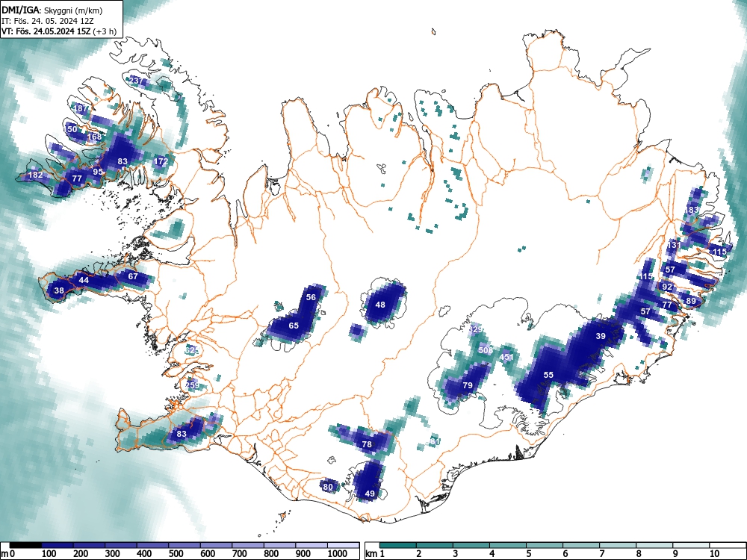Select the 451 visibility label
The height and width of the screenshot is (560, 747).
(506, 357)
